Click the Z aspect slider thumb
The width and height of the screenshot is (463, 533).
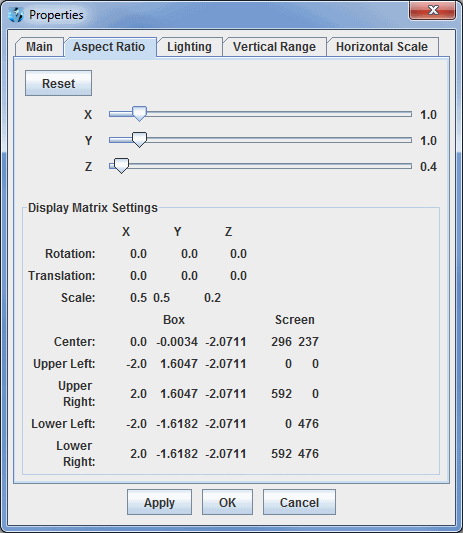pyautogui.click(x=121, y=166)
